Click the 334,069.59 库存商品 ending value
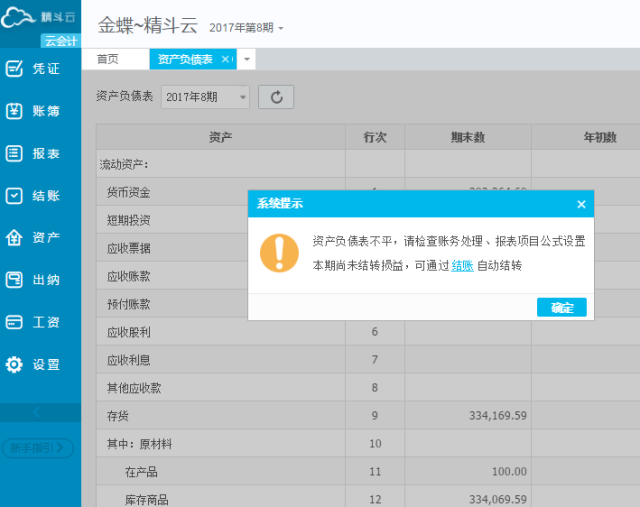640x507 pixels. (x=498, y=499)
